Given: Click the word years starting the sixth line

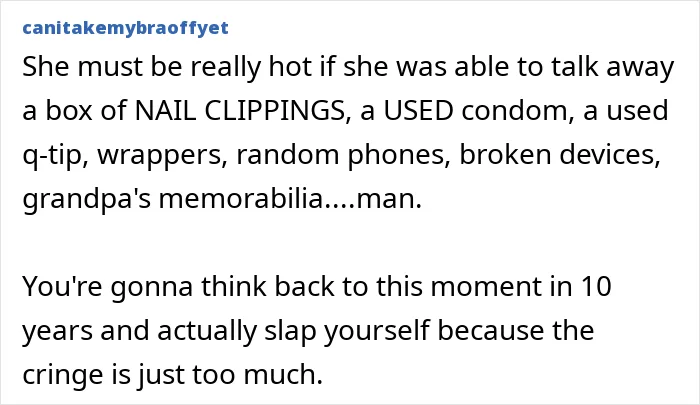Looking at the screenshot, I should tap(58, 332).
